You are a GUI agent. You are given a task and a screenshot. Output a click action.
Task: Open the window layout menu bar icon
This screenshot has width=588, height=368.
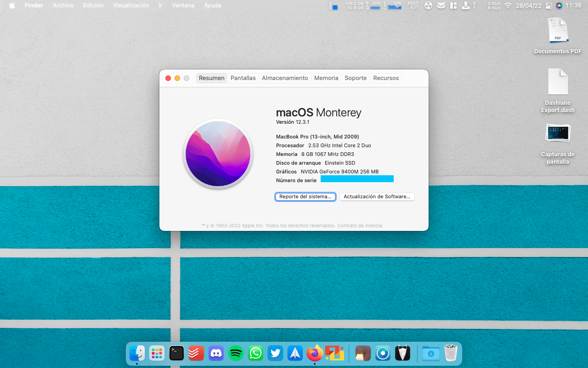[x=453, y=6]
